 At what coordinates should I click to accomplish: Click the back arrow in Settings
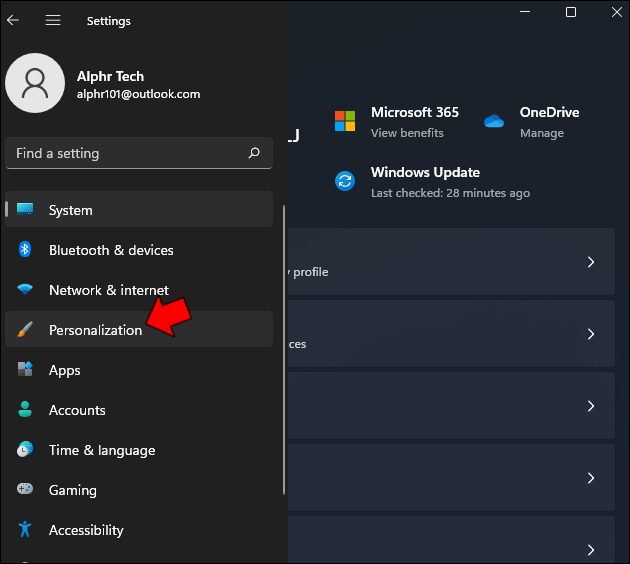click(x=13, y=20)
